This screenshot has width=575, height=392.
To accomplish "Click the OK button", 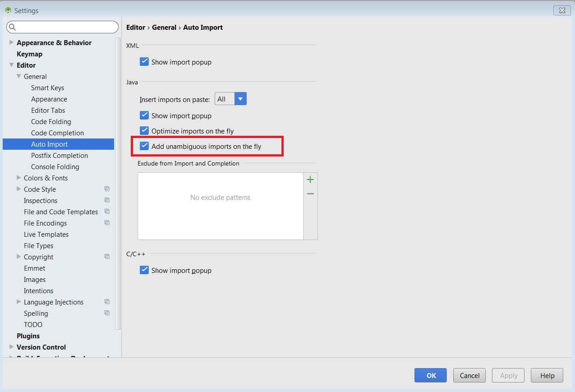I will pos(431,375).
